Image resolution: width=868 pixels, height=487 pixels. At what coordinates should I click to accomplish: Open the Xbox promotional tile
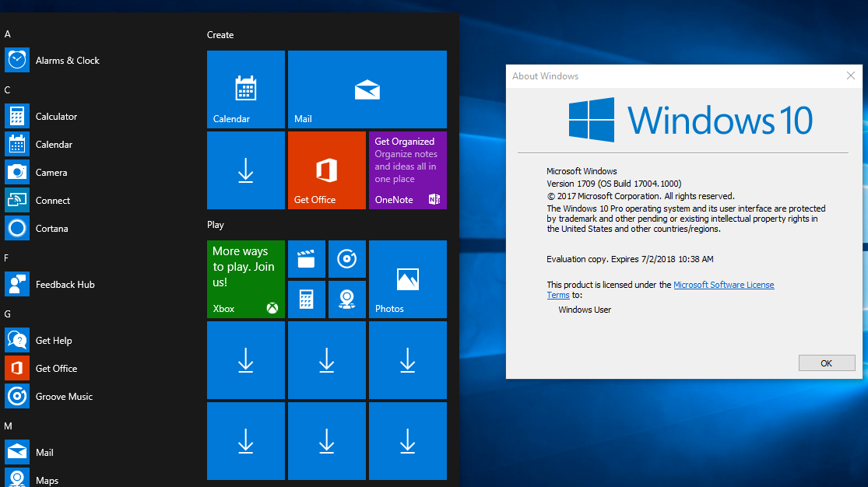(245, 279)
